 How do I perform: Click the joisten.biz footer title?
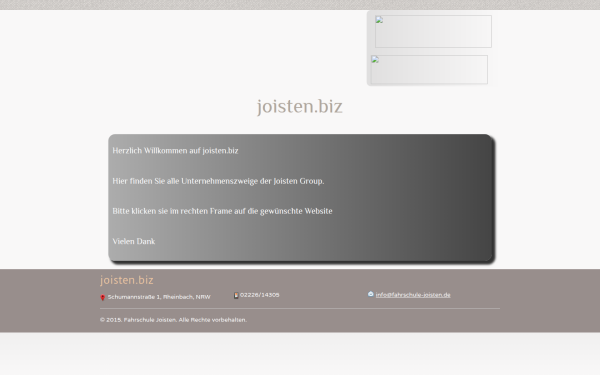(x=127, y=280)
